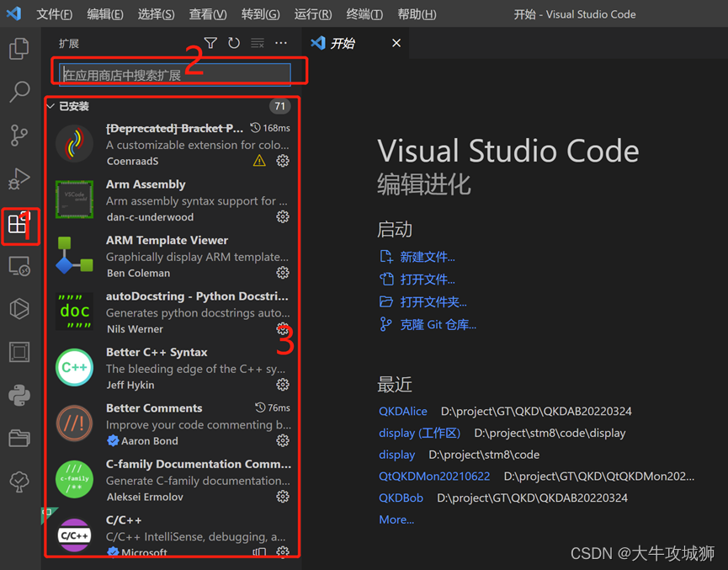Open recent project QKDAlice
The height and width of the screenshot is (570, 728).
point(403,412)
